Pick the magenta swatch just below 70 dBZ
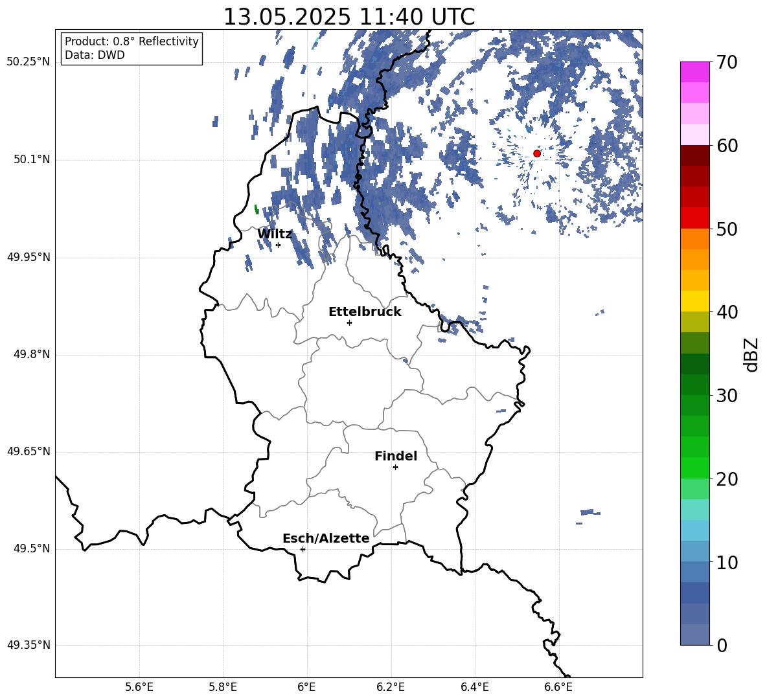767x700 pixels. pos(694,73)
